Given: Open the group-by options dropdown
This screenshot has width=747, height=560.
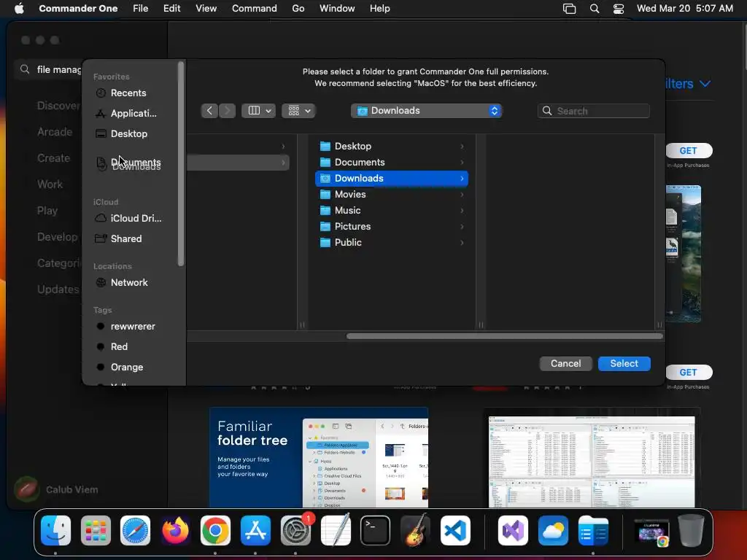Looking at the screenshot, I should (298, 111).
